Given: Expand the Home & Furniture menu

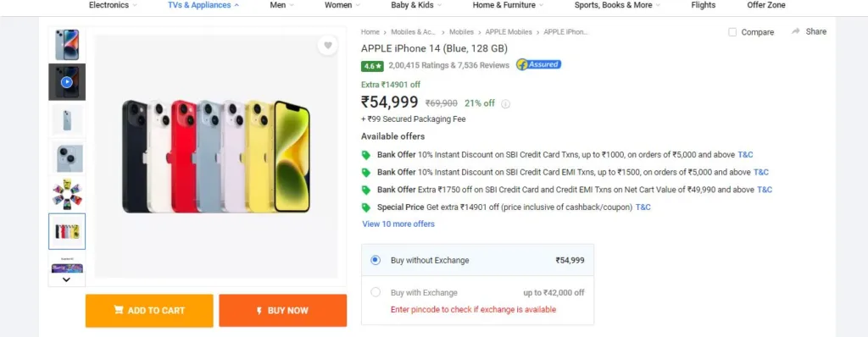Looking at the screenshot, I should click(x=508, y=5).
